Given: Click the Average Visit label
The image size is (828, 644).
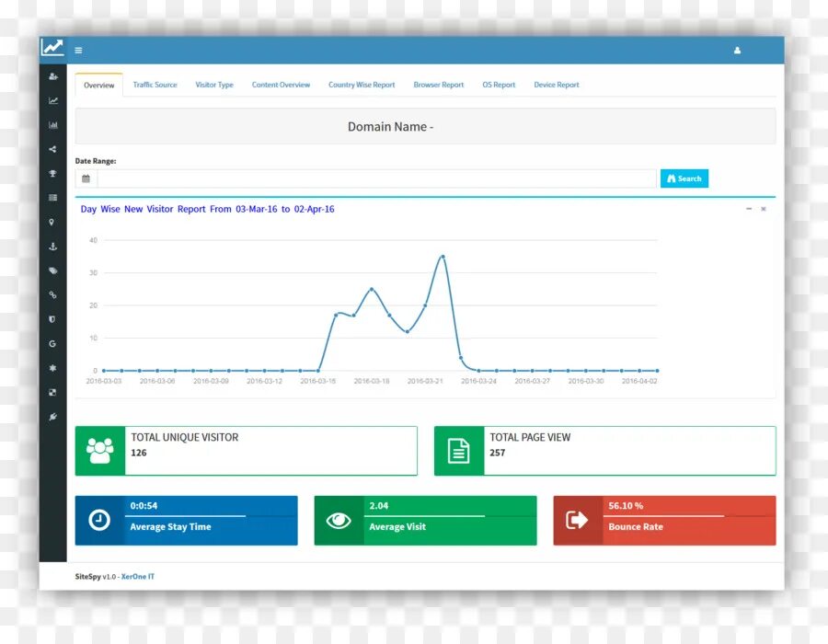Looking at the screenshot, I should point(397,527).
